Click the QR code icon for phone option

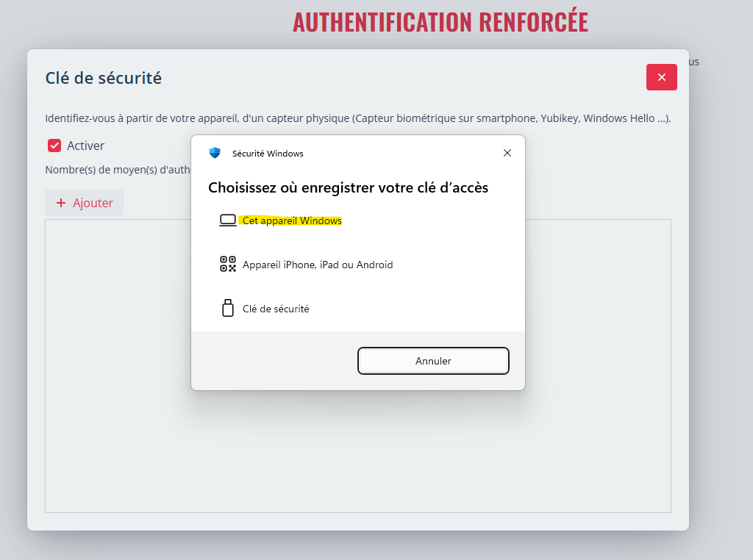[228, 265]
